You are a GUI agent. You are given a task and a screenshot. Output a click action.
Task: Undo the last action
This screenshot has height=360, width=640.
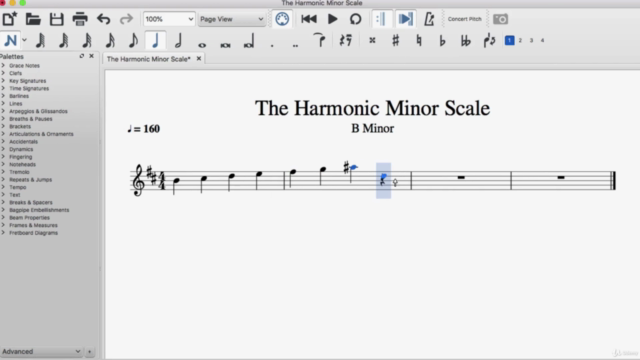coord(103,19)
